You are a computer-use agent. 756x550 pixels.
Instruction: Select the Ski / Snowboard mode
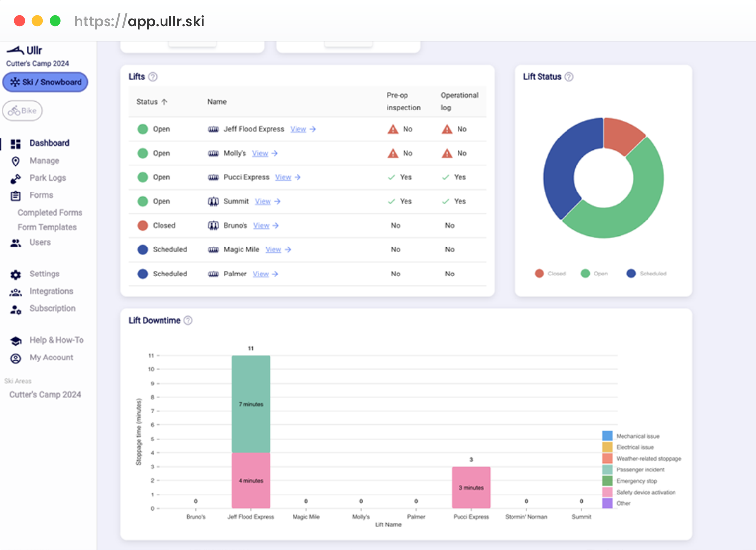click(x=46, y=82)
